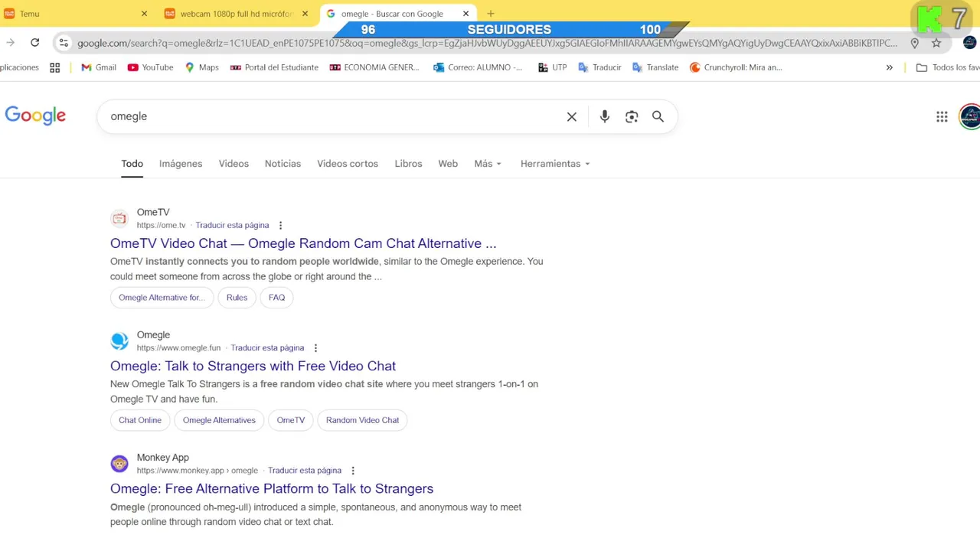Close the omegle Google search tab
The image size is (980, 551).
[x=465, y=14]
